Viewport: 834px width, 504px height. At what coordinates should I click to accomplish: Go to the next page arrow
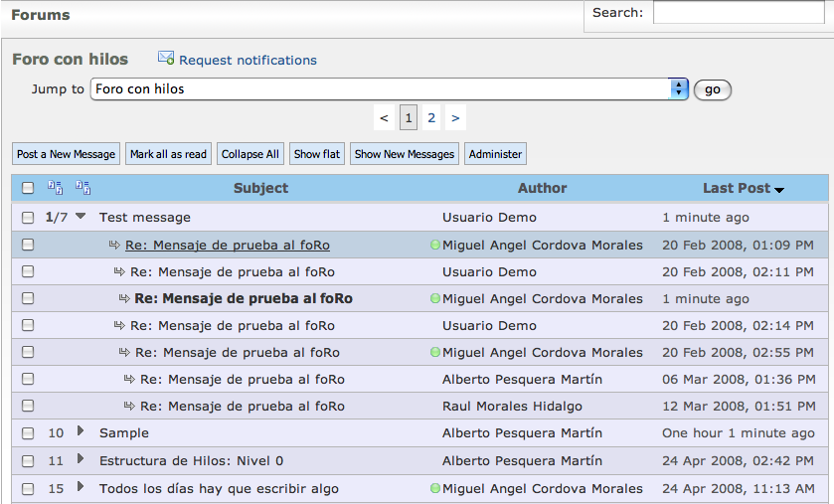click(x=455, y=118)
